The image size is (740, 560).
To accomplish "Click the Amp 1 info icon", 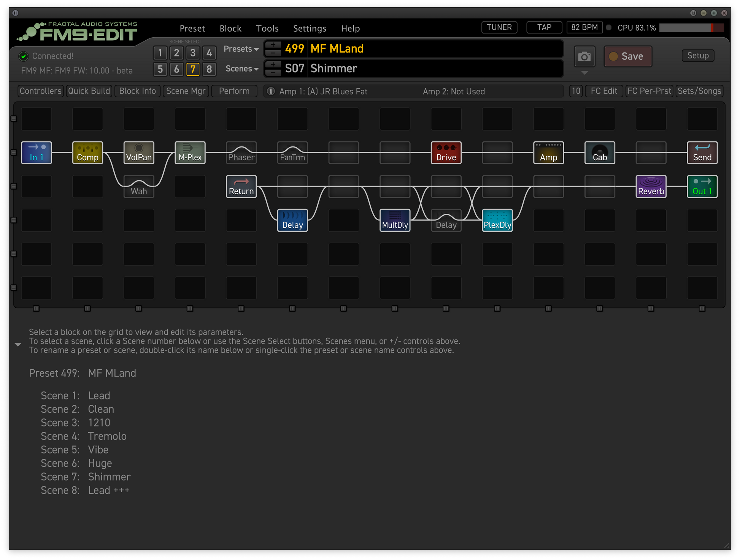I will pos(271,91).
